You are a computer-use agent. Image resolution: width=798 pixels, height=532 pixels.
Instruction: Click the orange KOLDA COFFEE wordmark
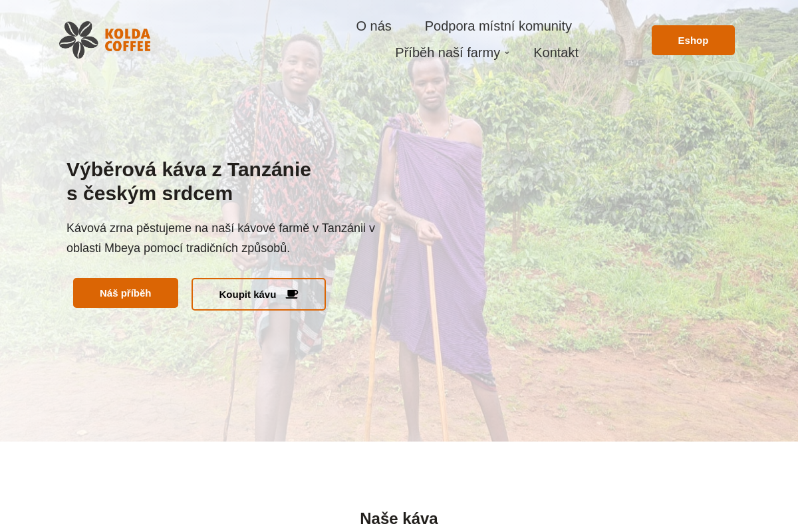128,40
